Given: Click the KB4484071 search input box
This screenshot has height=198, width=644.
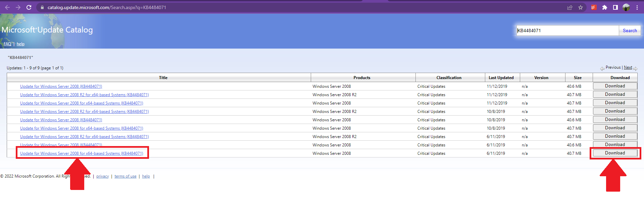Looking at the screenshot, I should pos(567,30).
